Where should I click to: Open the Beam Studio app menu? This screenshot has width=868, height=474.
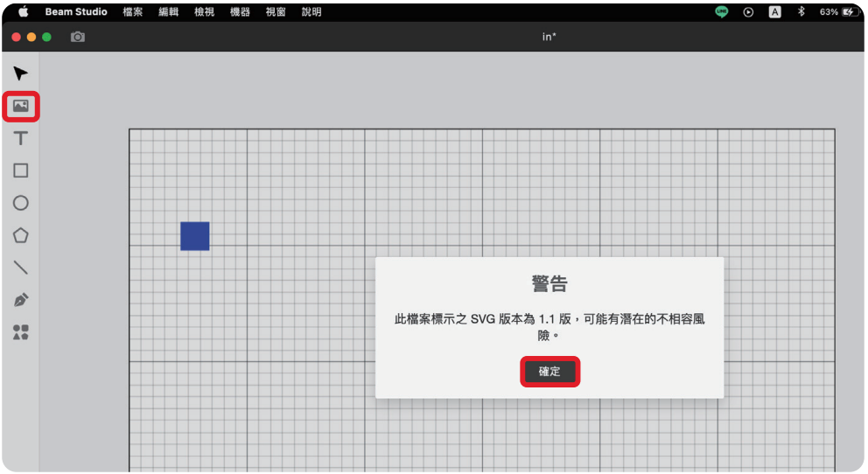click(76, 11)
